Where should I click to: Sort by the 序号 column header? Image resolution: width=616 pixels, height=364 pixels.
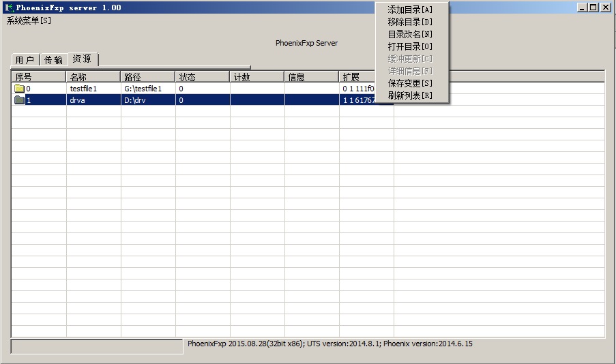tap(38, 77)
